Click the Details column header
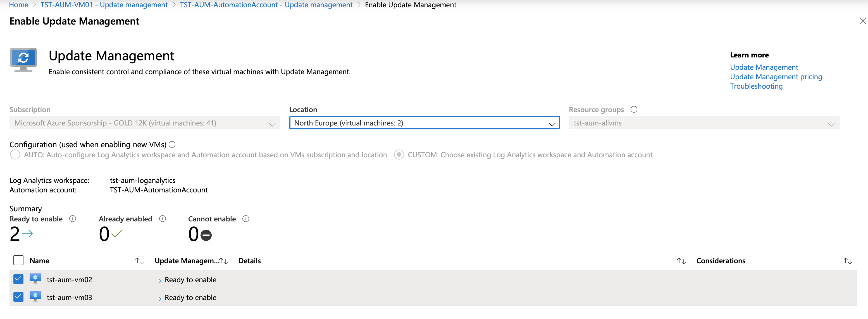Viewport: 868px width, 319px height. (x=250, y=261)
